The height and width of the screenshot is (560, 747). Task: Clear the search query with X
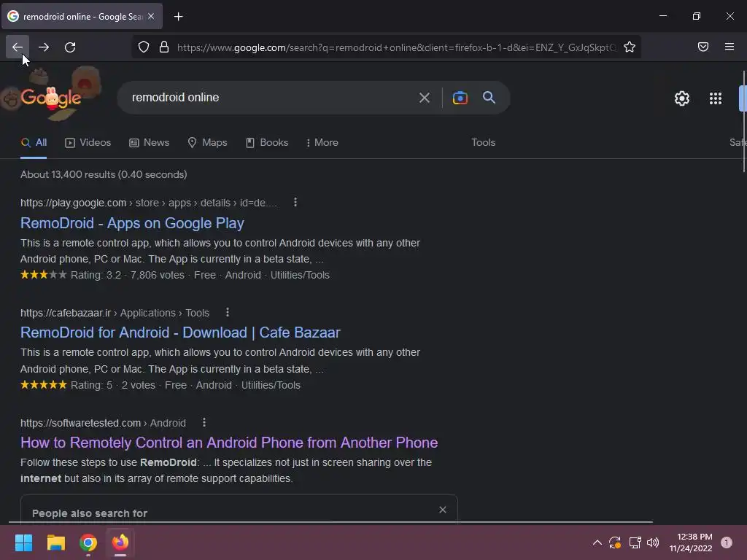424,98
